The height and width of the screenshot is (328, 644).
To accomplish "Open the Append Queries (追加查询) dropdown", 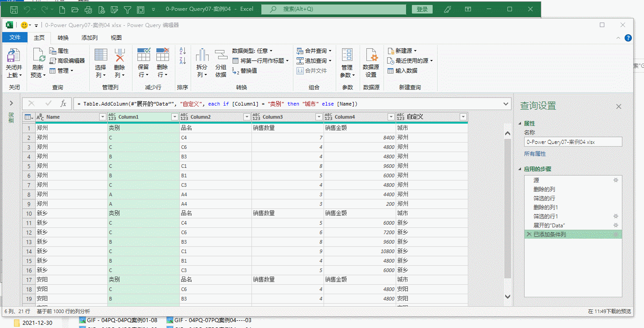I will point(314,61).
